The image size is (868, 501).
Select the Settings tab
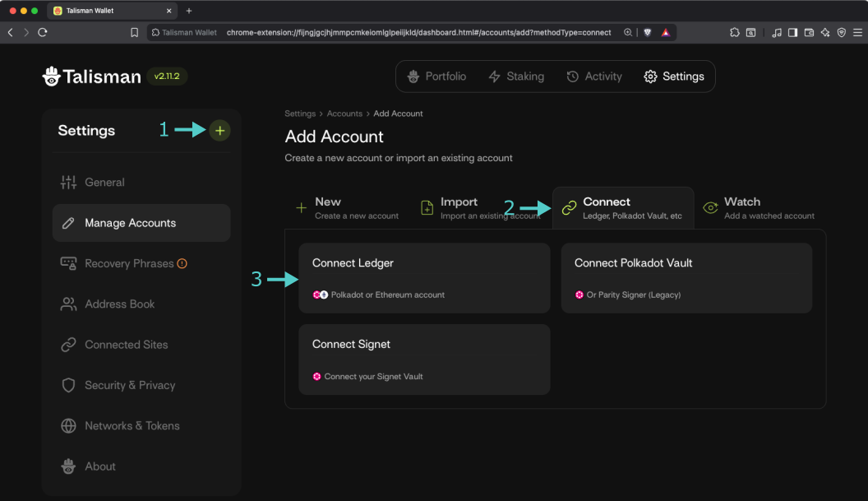tap(674, 77)
